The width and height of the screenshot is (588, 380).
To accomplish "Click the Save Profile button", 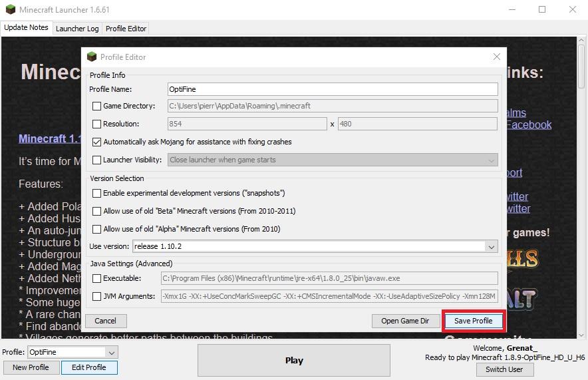I will coord(473,321).
